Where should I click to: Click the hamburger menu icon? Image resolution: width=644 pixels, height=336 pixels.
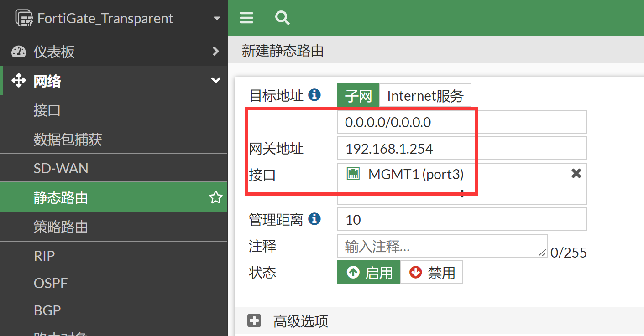pyautogui.click(x=246, y=18)
